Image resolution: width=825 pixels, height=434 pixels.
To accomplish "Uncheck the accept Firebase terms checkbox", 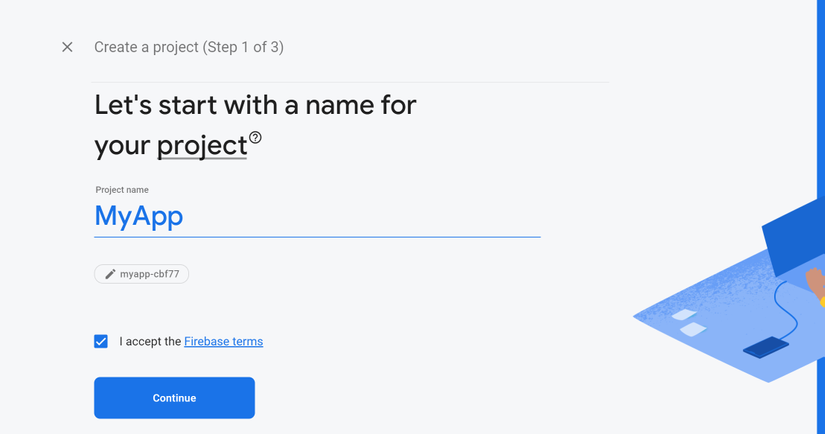I will tap(101, 341).
